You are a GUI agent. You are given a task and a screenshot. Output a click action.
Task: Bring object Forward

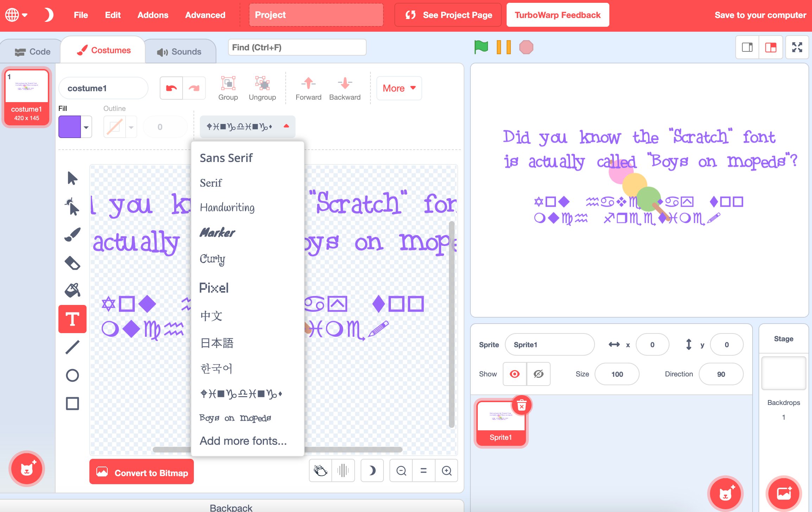click(308, 88)
